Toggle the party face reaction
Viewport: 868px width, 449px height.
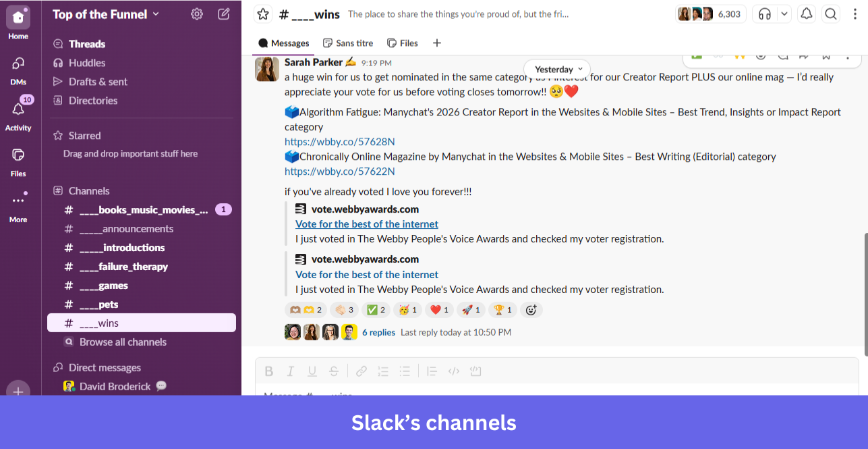click(x=407, y=310)
